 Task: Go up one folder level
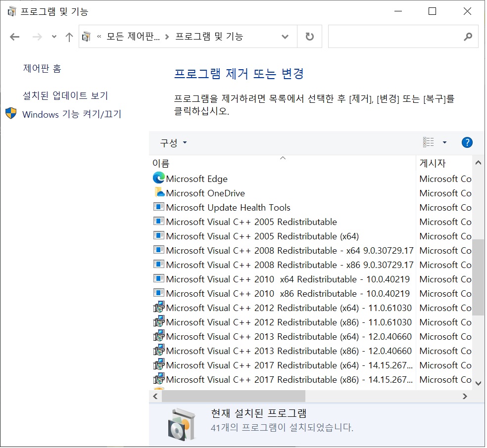(x=69, y=37)
